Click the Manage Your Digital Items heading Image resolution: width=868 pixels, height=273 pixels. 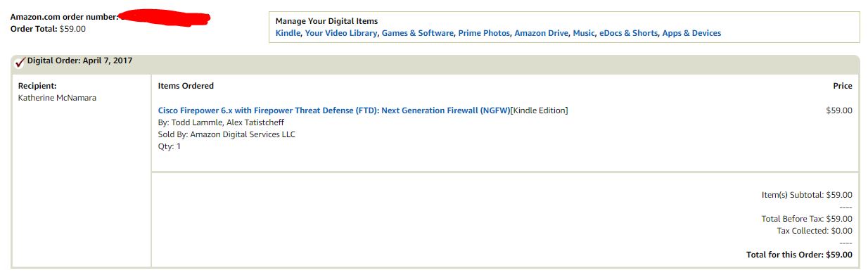click(x=326, y=21)
